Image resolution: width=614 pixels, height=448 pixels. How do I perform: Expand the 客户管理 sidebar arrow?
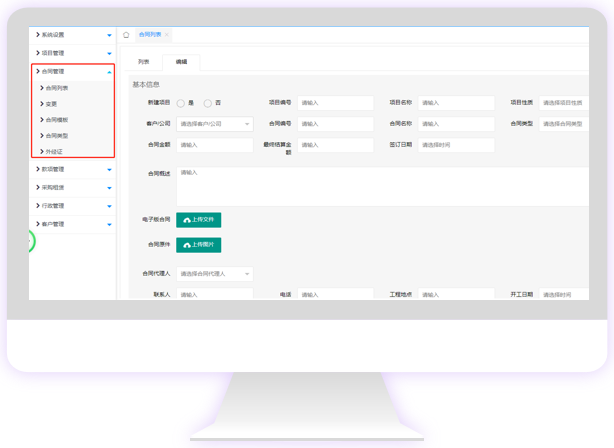pyautogui.click(x=109, y=224)
